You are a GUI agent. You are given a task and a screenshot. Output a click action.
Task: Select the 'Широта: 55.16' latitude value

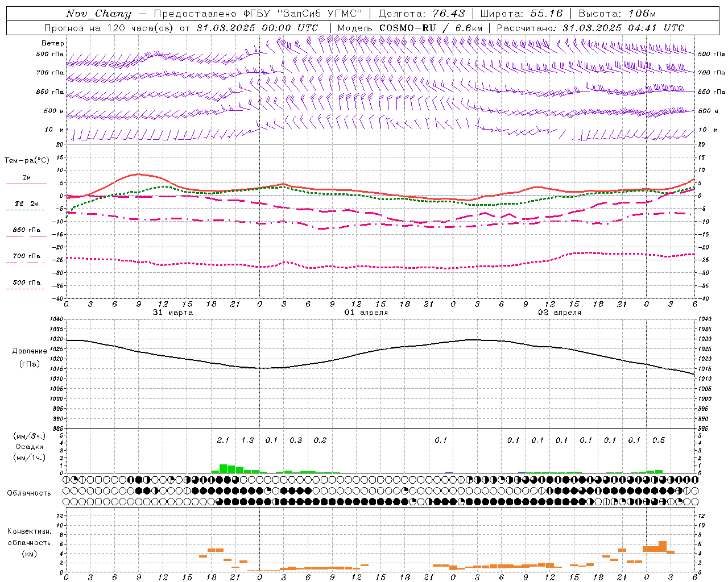(x=522, y=14)
